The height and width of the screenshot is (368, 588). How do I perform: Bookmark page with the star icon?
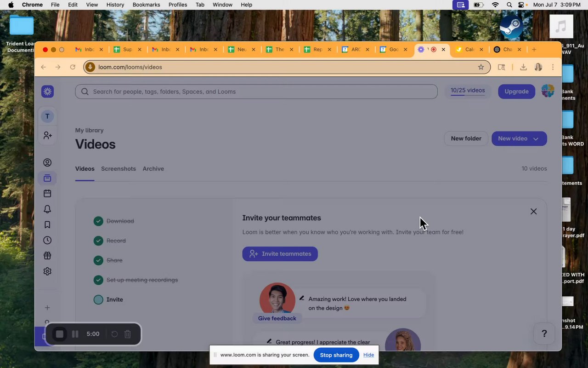pos(481,67)
